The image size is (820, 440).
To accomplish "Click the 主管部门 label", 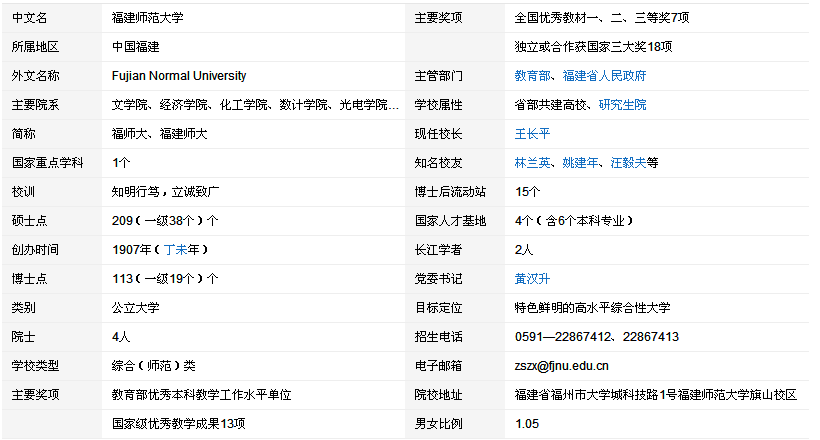I will point(439,76).
